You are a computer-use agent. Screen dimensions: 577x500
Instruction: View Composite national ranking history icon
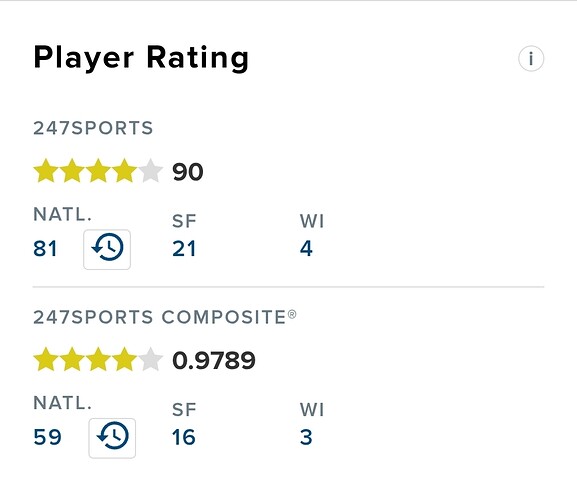(x=112, y=438)
